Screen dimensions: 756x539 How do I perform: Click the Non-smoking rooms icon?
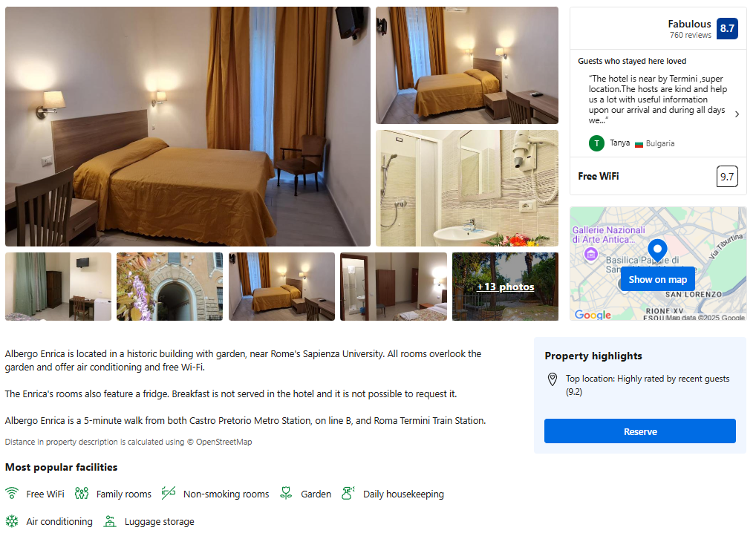coord(169,493)
